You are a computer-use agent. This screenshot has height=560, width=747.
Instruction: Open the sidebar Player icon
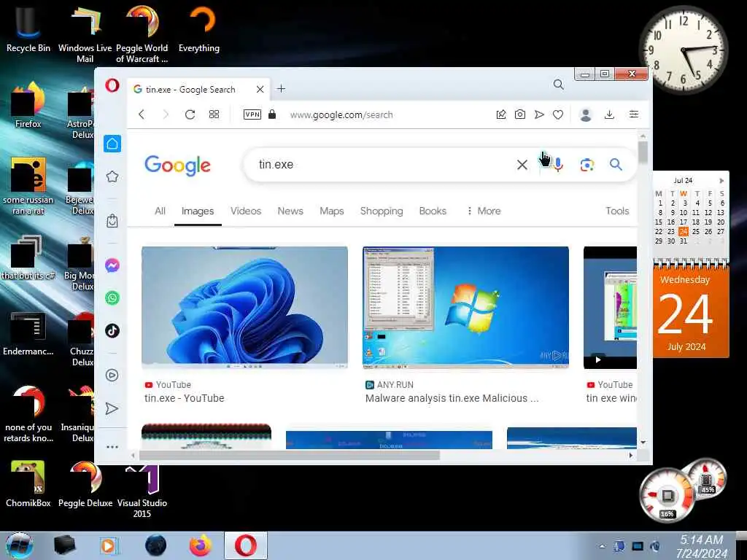pyautogui.click(x=112, y=376)
